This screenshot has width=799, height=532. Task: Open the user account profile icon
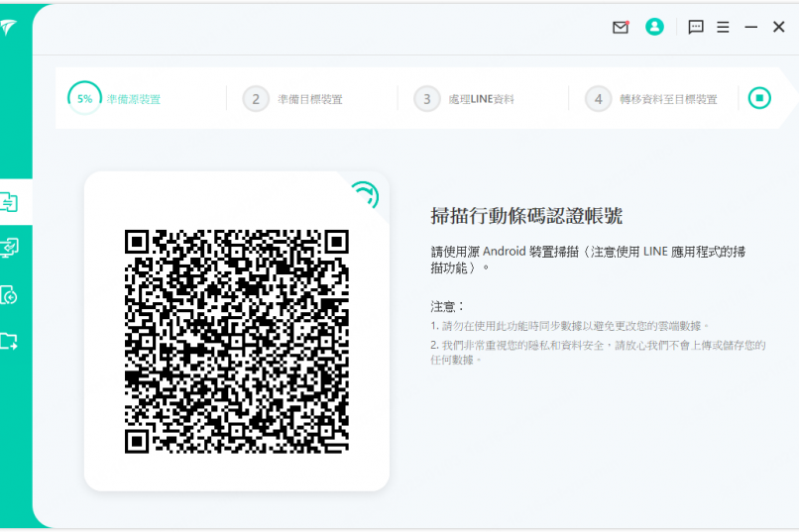(654, 28)
